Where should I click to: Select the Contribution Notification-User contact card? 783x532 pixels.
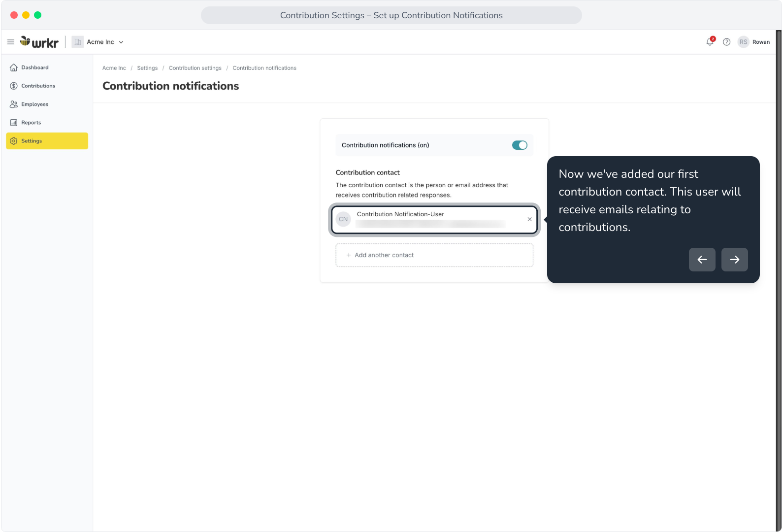point(434,220)
